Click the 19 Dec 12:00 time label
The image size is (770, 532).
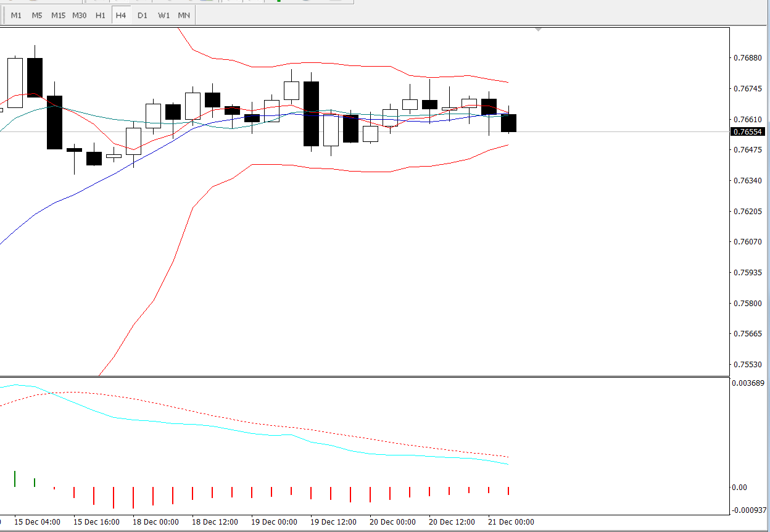(x=334, y=522)
